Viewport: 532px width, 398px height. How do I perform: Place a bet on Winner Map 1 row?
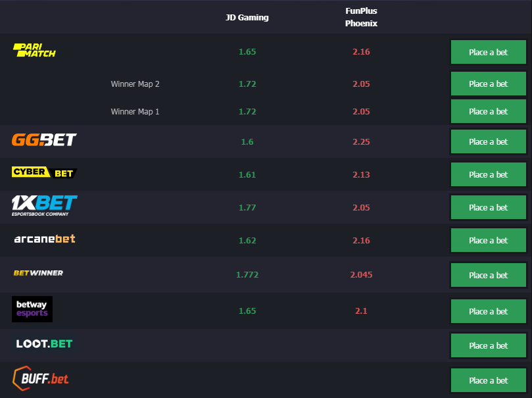[488, 111]
